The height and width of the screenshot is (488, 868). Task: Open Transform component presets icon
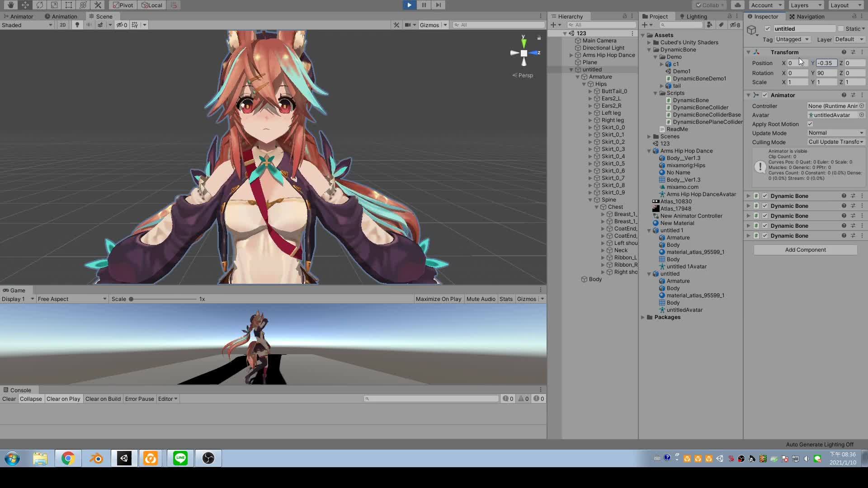[853, 52]
